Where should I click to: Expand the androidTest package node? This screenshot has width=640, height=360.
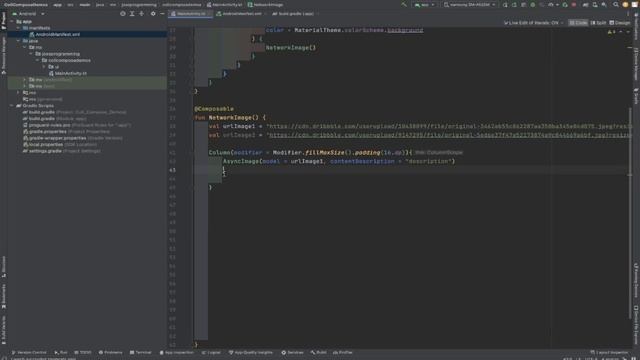25,80
